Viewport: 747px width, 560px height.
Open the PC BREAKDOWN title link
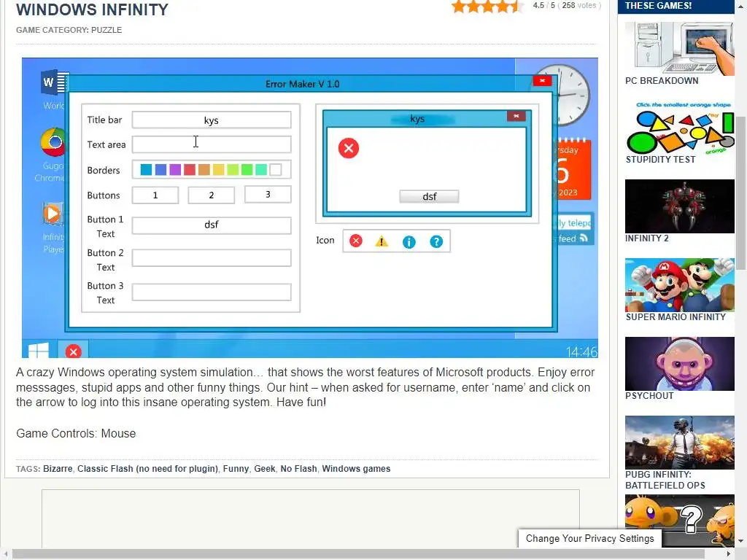tap(662, 81)
